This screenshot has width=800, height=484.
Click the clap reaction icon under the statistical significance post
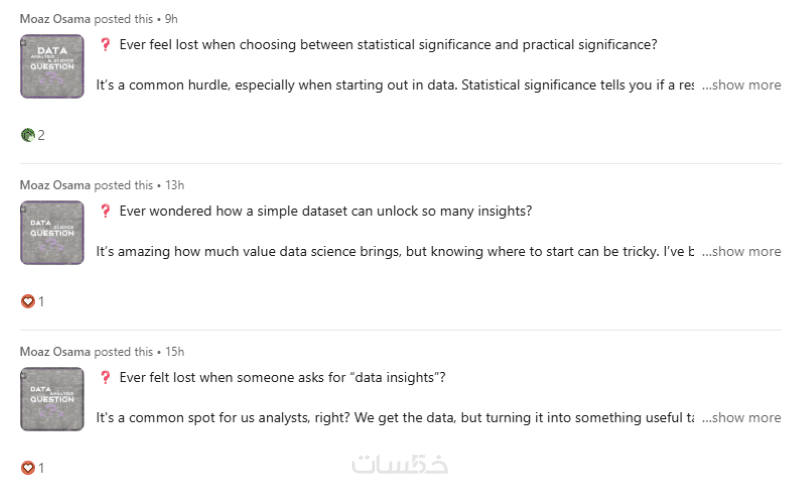tap(27, 135)
